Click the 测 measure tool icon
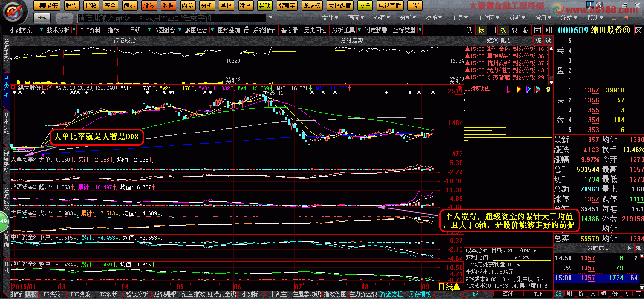The height and width of the screenshot is (299, 644). pos(470,30)
